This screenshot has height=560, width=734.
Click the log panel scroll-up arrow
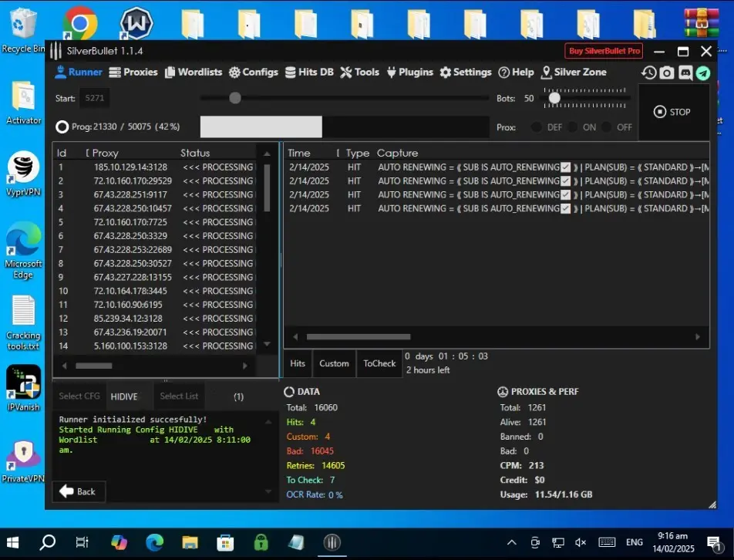click(268, 423)
